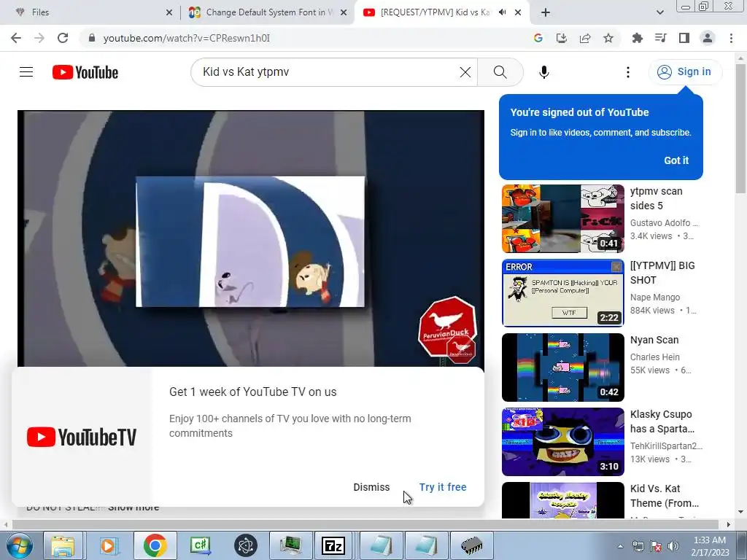Open Windows Explorer from taskbar
This screenshot has height=560, width=747.
tap(63, 545)
